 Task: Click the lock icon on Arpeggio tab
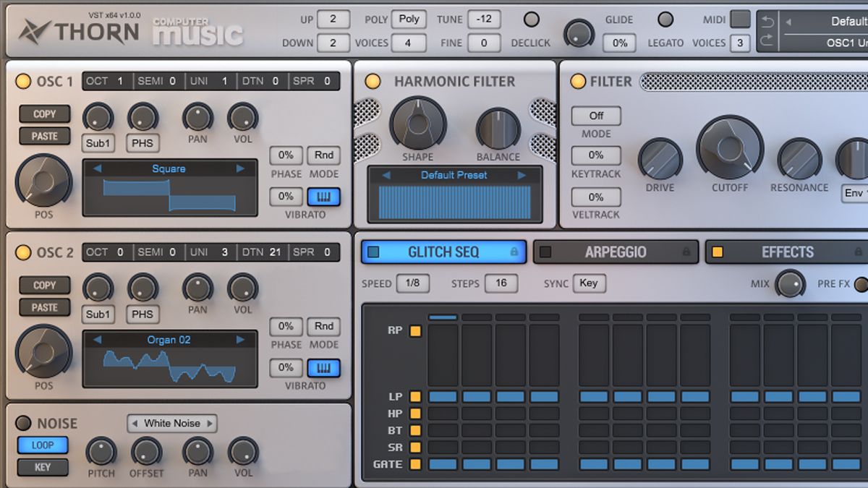(686, 252)
